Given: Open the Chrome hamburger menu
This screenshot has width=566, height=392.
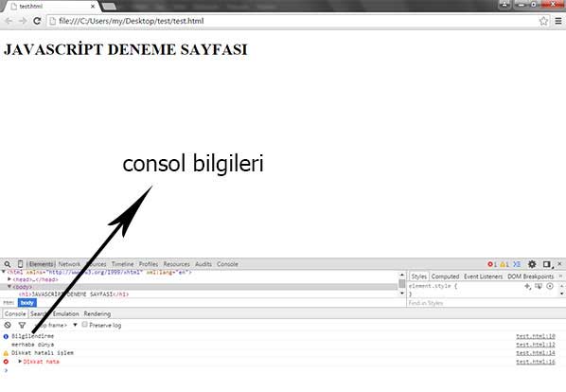Looking at the screenshot, I should click(558, 21).
